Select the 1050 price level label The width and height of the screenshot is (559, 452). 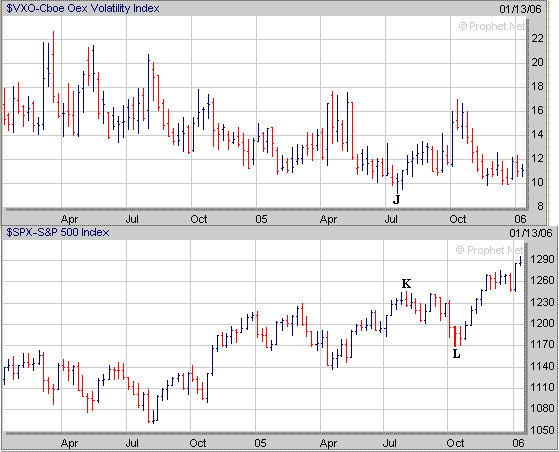pos(542,430)
